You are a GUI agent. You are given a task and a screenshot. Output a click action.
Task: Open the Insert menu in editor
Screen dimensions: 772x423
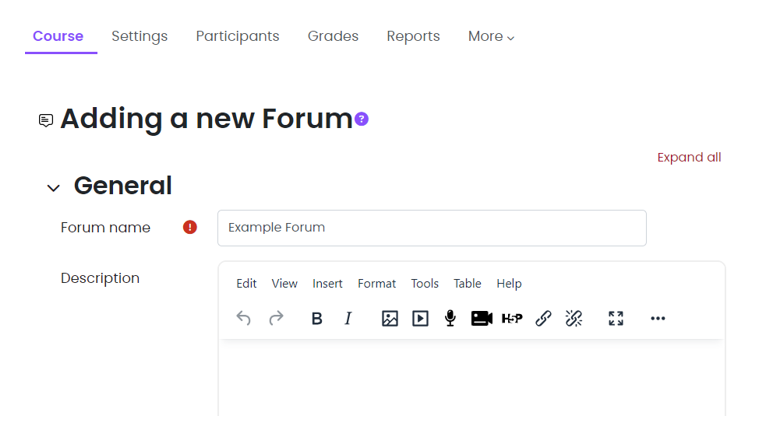coord(327,283)
